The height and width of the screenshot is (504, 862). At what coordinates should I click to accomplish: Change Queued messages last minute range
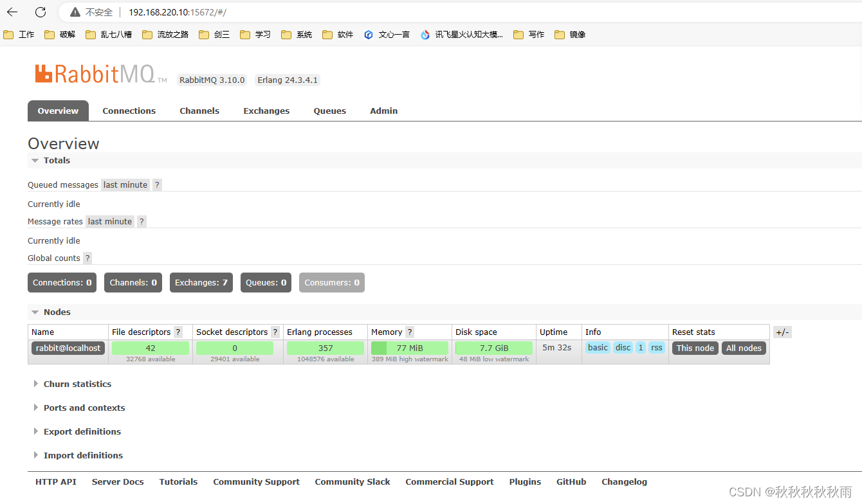pos(125,184)
